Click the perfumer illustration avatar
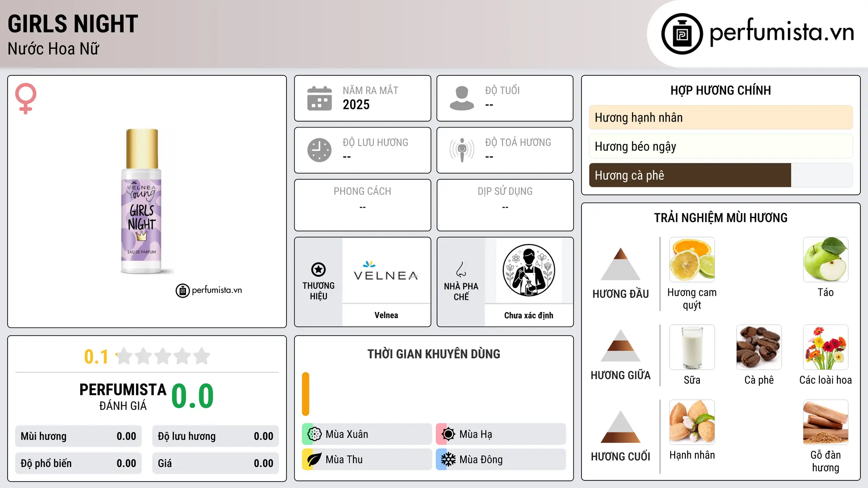This screenshot has width=868, height=488. (529, 270)
